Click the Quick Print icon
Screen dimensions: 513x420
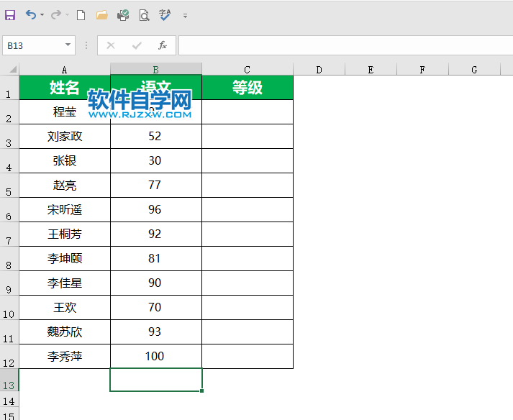tap(123, 15)
